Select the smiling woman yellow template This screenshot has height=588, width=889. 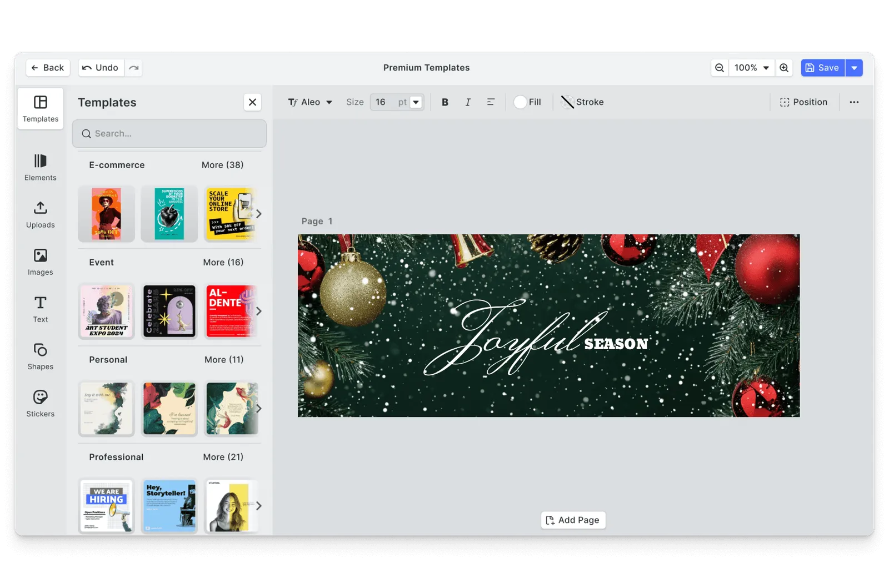pos(231,506)
